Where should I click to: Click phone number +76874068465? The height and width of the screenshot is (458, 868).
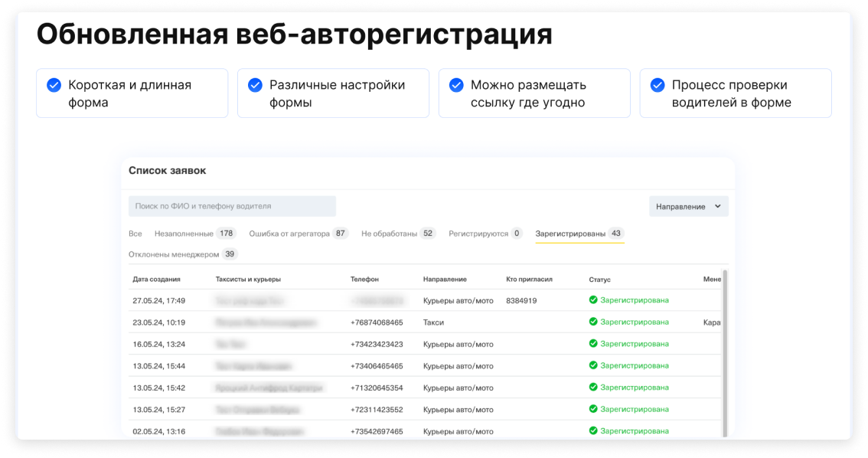pyautogui.click(x=377, y=322)
